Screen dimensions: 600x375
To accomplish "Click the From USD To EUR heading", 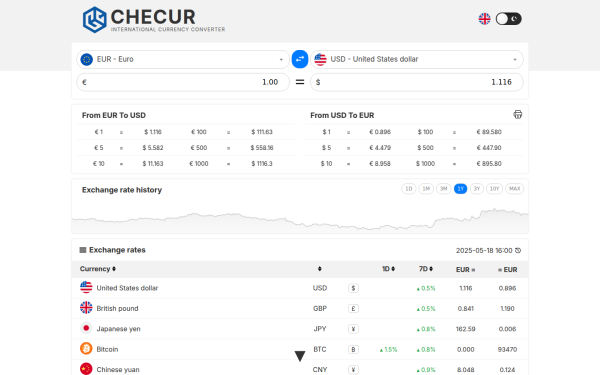I will pyautogui.click(x=342, y=115).
